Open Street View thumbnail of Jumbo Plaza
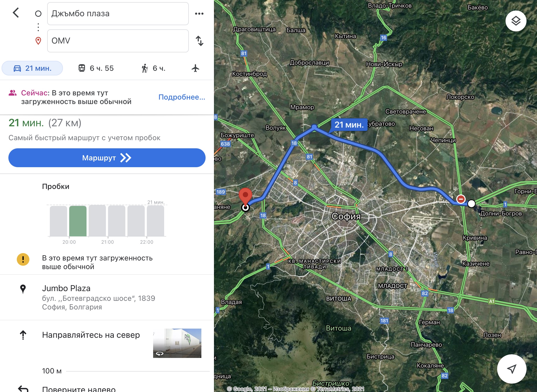Screen dimensions: 537x392 click(177, 343)
